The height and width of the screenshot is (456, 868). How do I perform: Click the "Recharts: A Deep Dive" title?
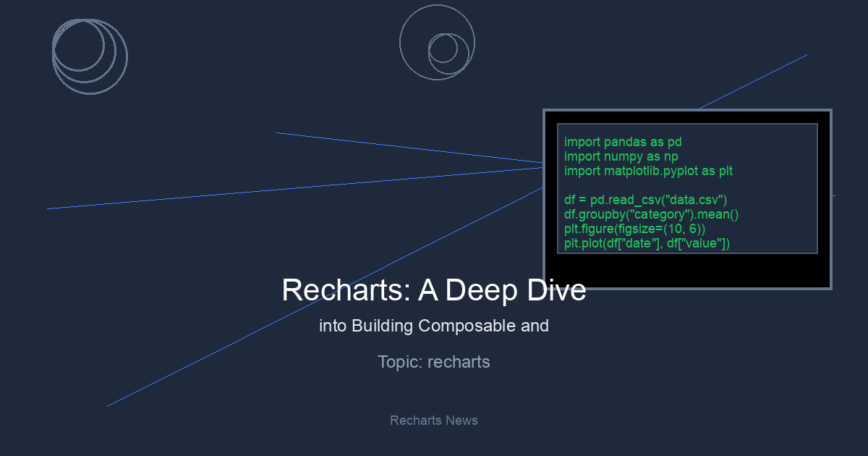coord(433,290)
